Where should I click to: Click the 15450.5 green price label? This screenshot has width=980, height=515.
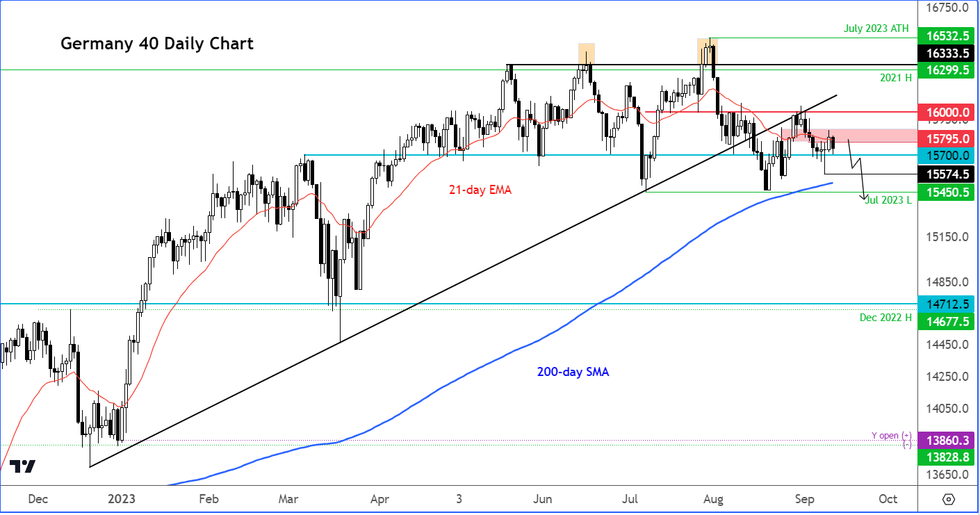947,192
